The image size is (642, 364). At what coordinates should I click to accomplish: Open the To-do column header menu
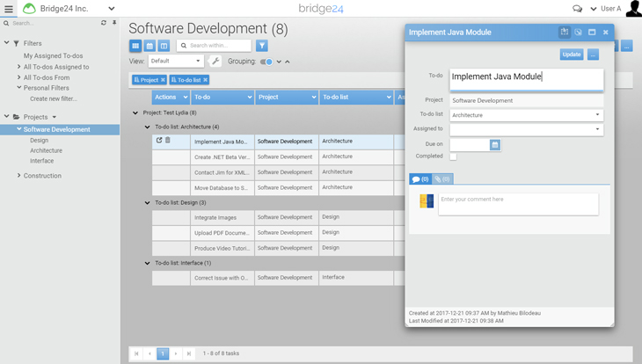tap(250, 97)
